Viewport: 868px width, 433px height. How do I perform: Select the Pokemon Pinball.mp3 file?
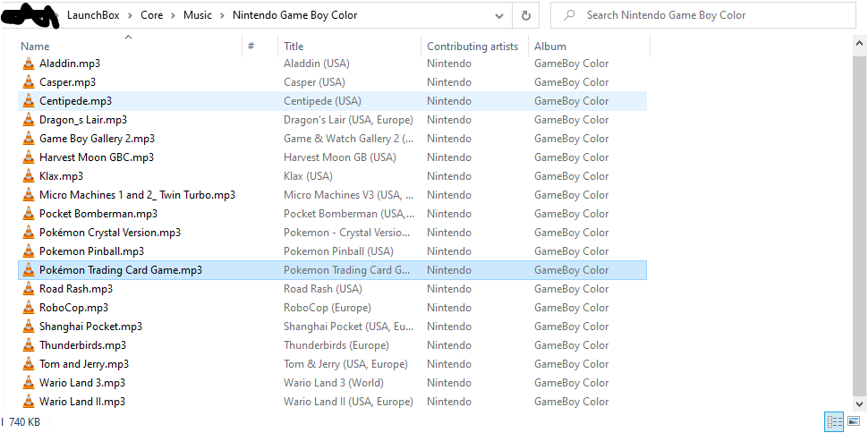332,251
